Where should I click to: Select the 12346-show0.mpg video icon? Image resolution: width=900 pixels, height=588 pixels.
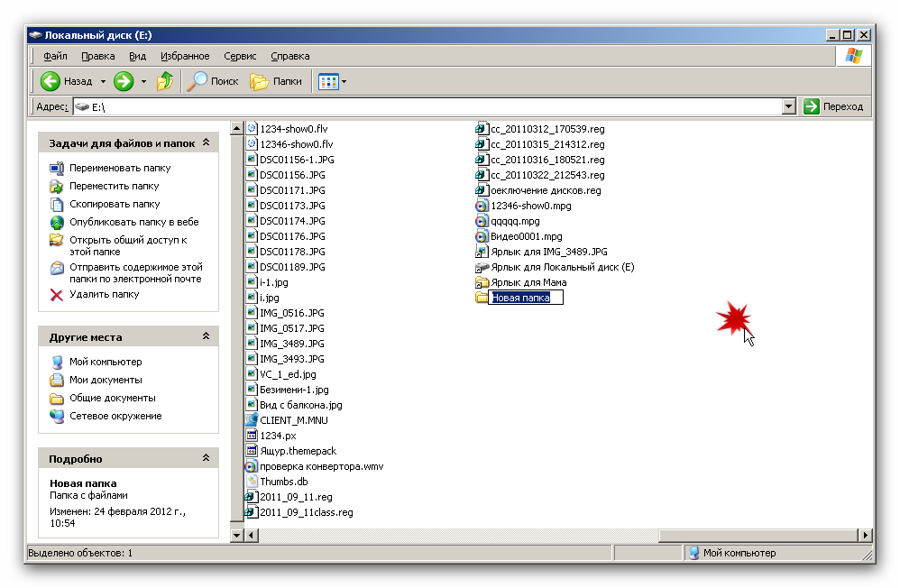click(482, 206)
